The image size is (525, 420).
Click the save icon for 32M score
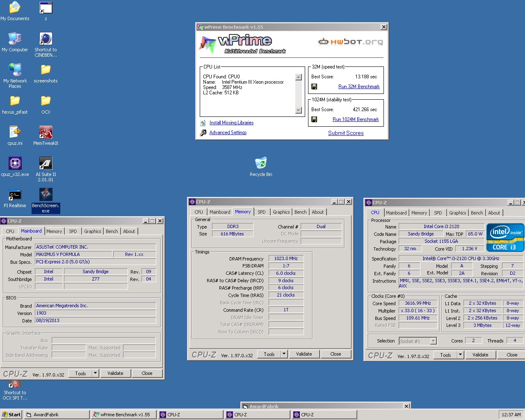[x=314, y=87]
